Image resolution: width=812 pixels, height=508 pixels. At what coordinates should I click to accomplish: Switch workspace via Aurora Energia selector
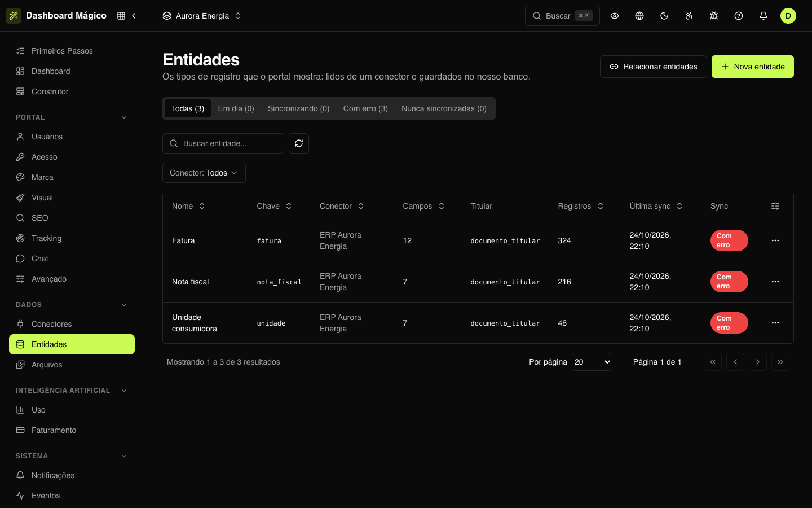[x=202, y=16]
